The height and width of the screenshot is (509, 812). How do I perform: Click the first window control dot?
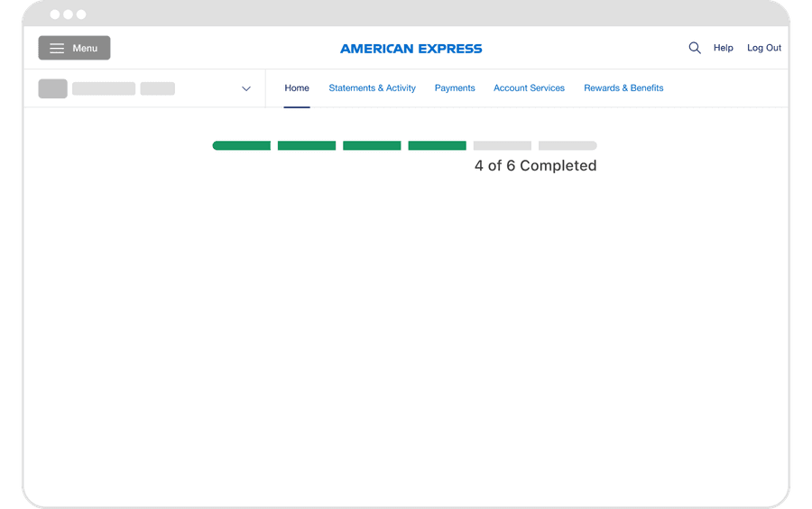click(55, 14)
